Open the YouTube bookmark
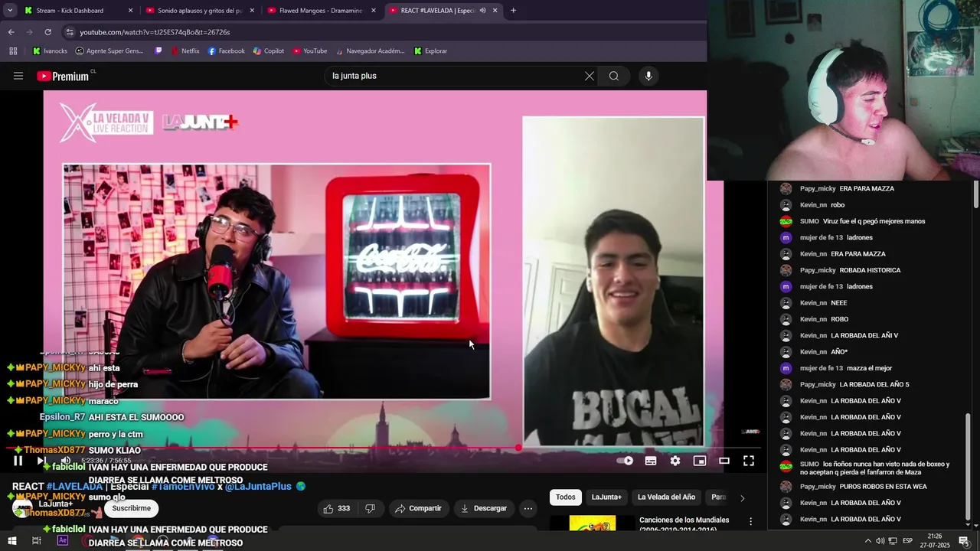 309,51
